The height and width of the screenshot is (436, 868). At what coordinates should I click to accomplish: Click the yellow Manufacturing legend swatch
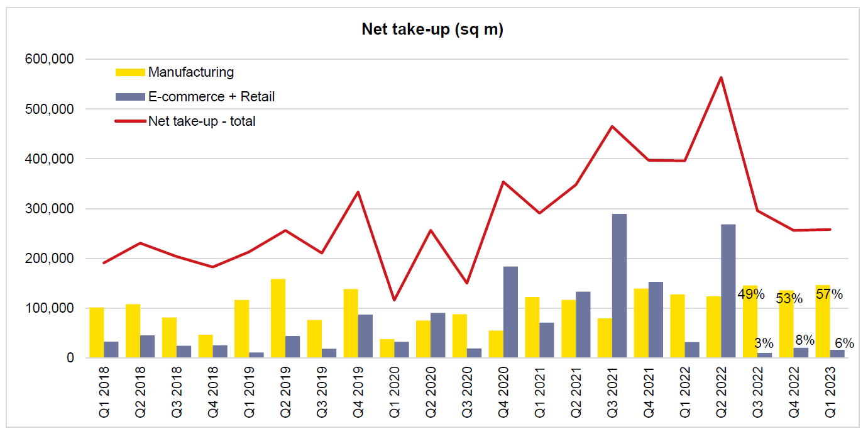pos(130,72)
